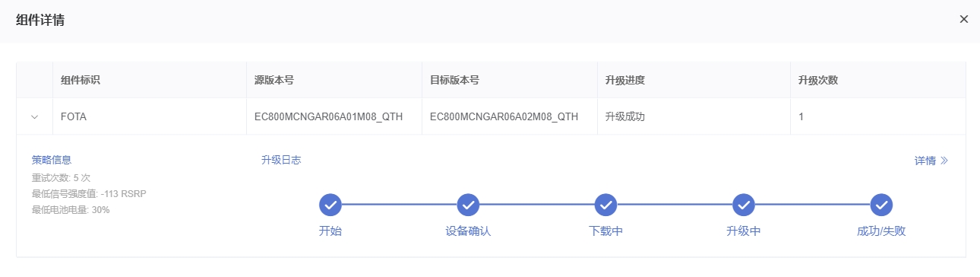This screenshot has width=980, height=277.
Task: Click the 升级中 step label
Action: (743, 231)
